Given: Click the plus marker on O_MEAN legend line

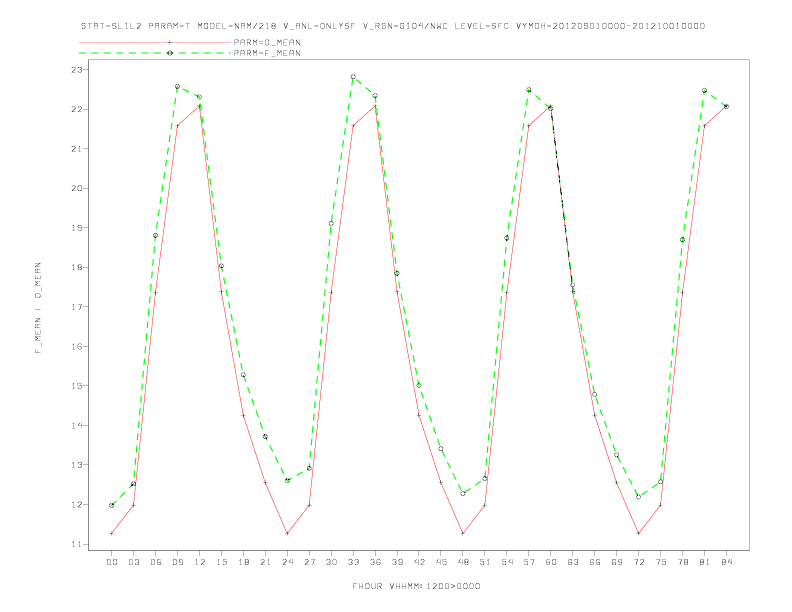Looking at the screenshot, I should point(170,42).
